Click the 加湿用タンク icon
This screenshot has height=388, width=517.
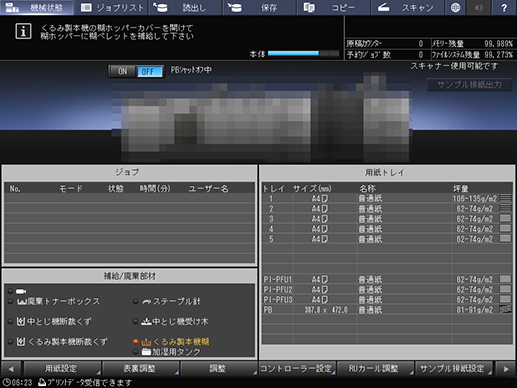146,352
